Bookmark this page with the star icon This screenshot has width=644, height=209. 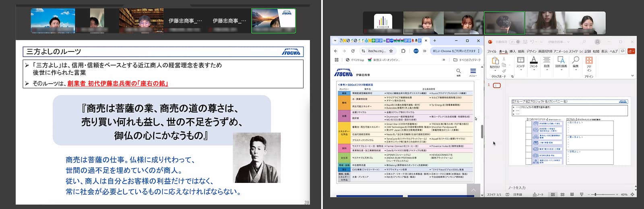point(391,51)
